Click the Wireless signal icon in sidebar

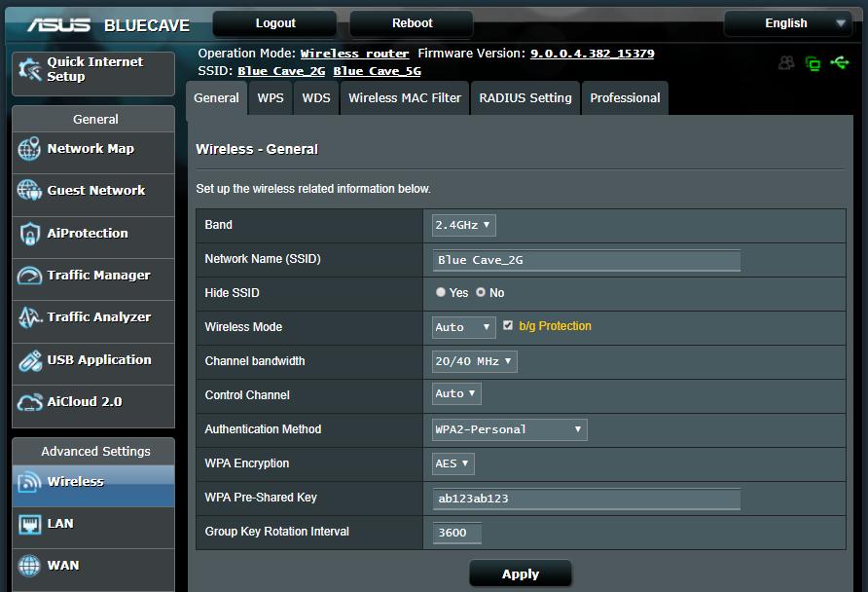tap(29, 482)
